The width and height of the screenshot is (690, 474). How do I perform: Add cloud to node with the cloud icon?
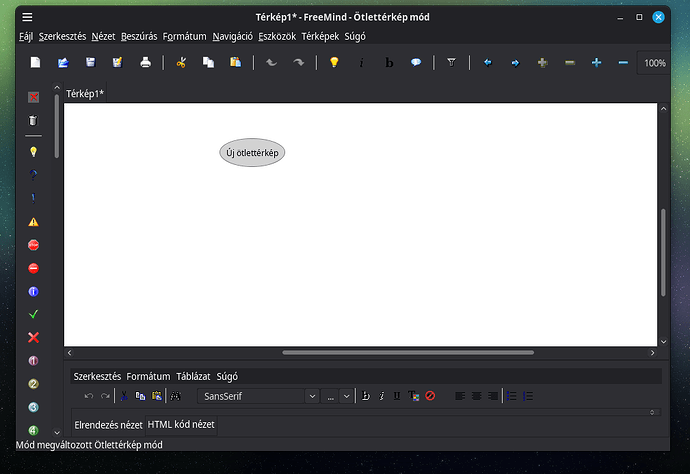(x=416, y=62)
